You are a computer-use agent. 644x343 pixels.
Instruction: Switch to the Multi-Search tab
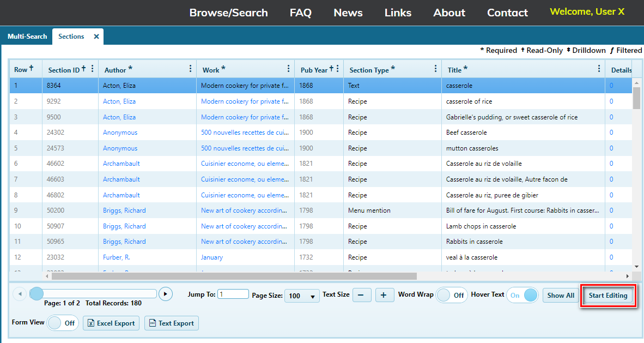(x=27, y=37)
